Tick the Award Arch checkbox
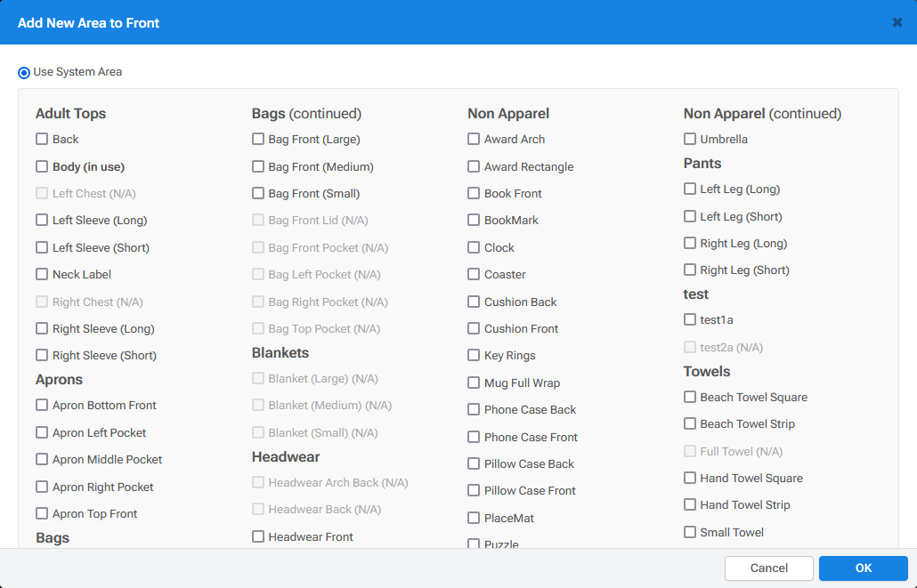The height and width of the screenshot is (588, 917). (x=474, y=139)
